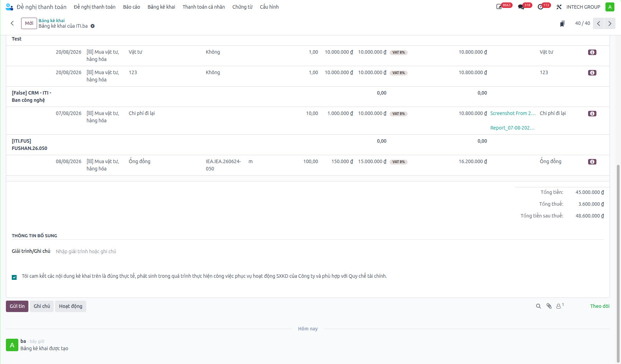Screen dimensions: 621x364
Task: Click the INTECH GROUP company switcher
Action: (x=583, y=7)
